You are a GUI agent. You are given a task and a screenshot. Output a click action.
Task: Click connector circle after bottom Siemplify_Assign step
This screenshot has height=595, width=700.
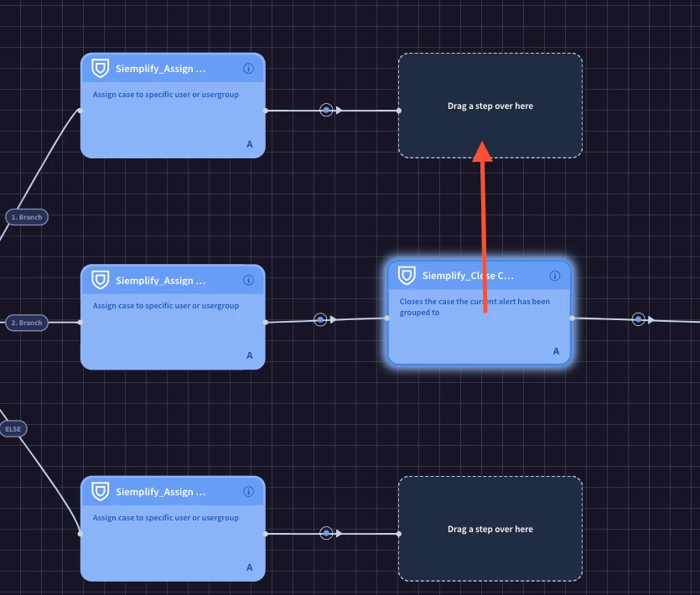[x=326, y=533]
